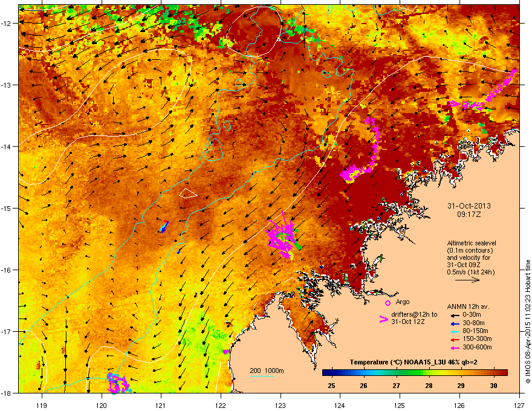This screenshot has width=532, height=411.
Task: Click the '150-300m' depth label
Action: point(477,339)
